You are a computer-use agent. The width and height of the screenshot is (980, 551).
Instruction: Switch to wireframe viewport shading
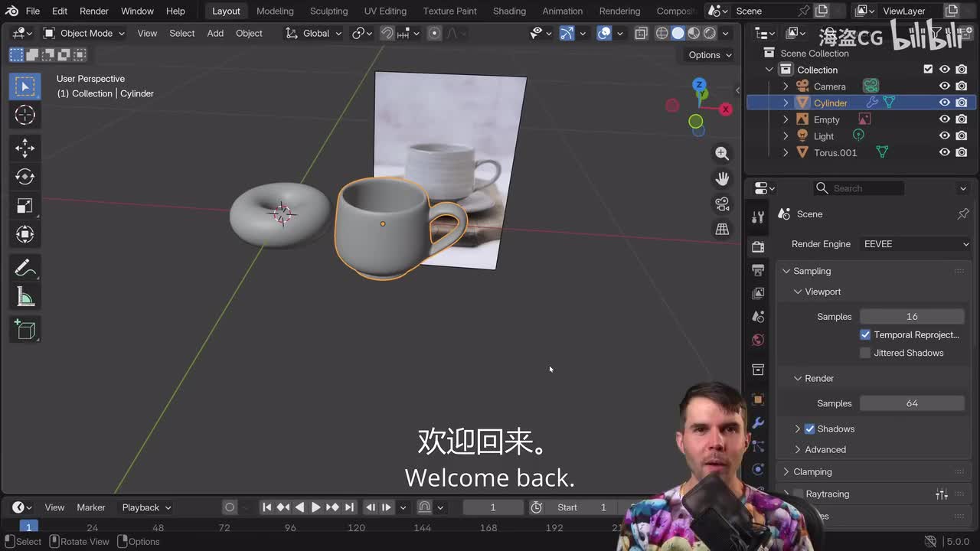[662, 33]
